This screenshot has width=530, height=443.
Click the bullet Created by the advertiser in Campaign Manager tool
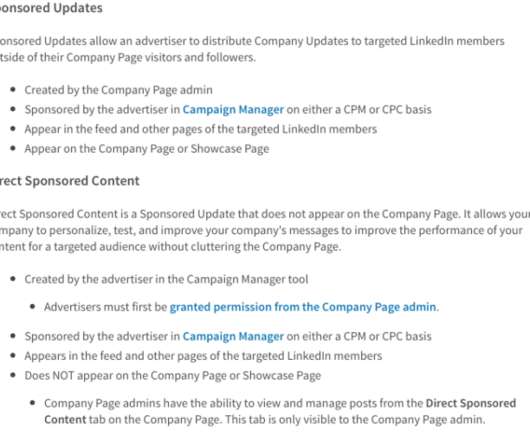point(166,279)
